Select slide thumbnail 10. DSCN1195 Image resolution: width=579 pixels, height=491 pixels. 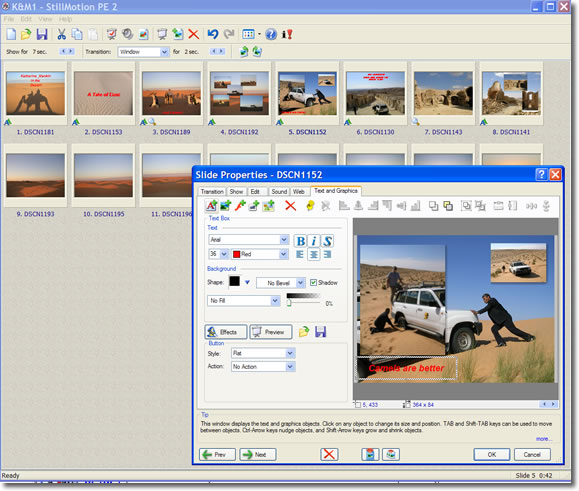pos(103,175)
